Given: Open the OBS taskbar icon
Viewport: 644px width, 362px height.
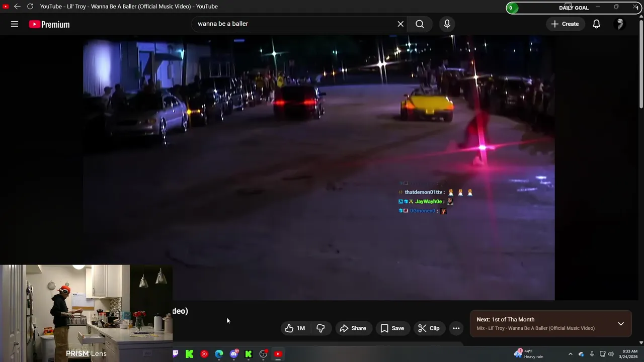Looking at the screenshot, I should point(263,354).
